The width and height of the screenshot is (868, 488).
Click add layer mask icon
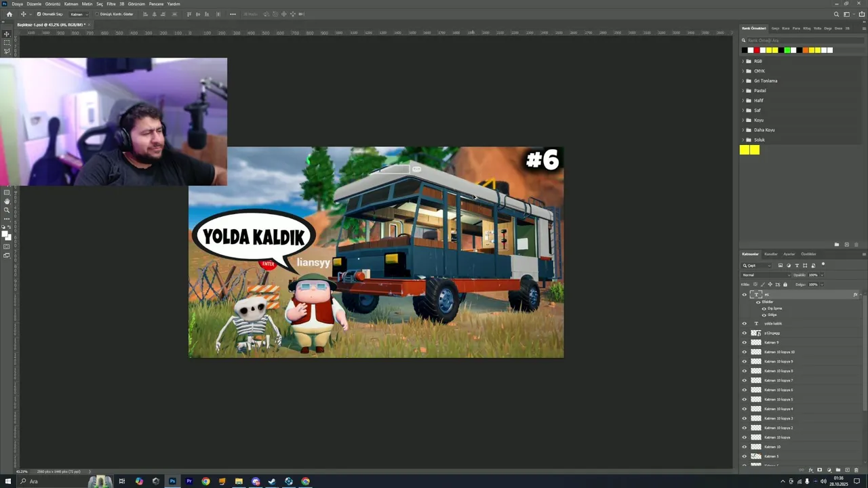[x=820, y=470]
